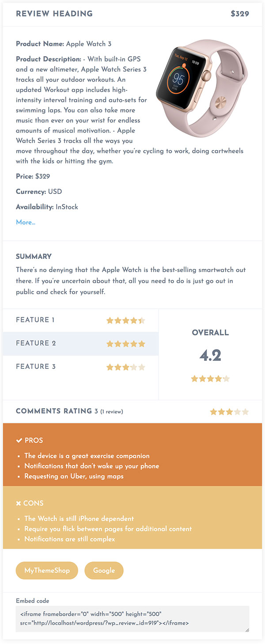Click the Feature 3 label
The height and width of the screenshot is (644, 265).
[36, 366]
